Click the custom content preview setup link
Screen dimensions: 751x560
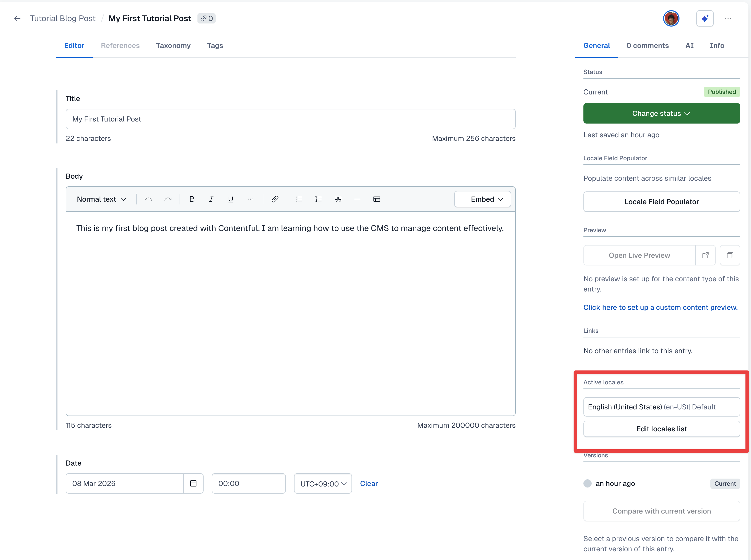pos(660,307)
